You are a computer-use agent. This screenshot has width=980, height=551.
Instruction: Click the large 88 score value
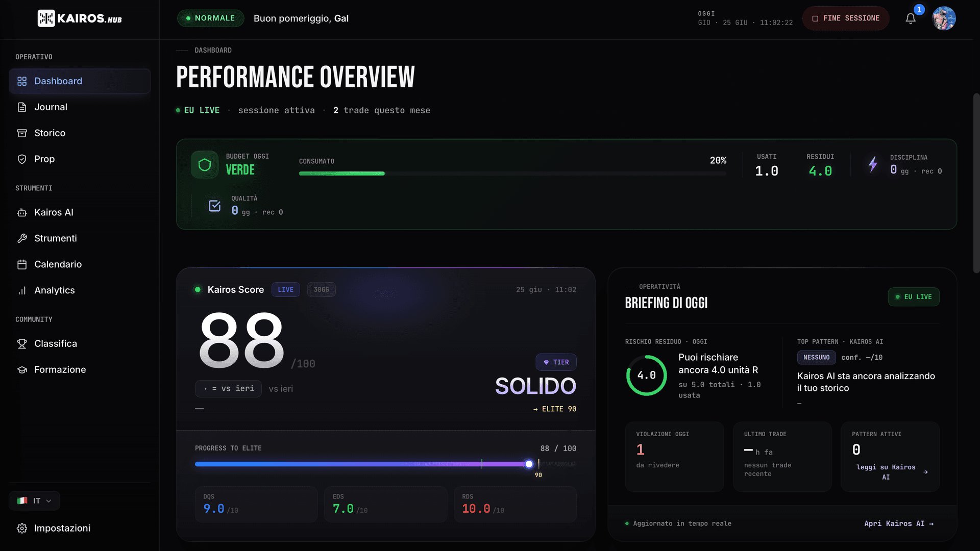tap(241, 341)
